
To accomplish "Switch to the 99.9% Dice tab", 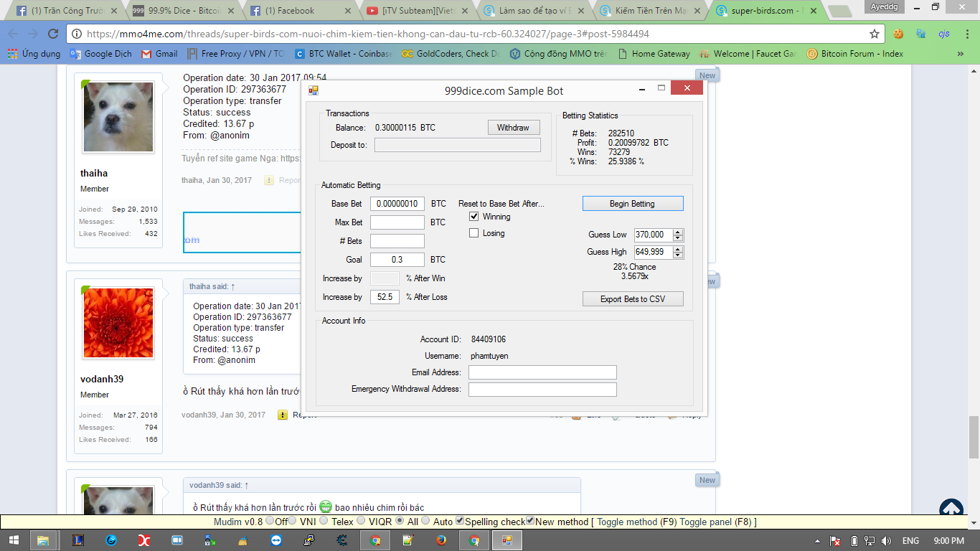I will [x=184, y=11].
